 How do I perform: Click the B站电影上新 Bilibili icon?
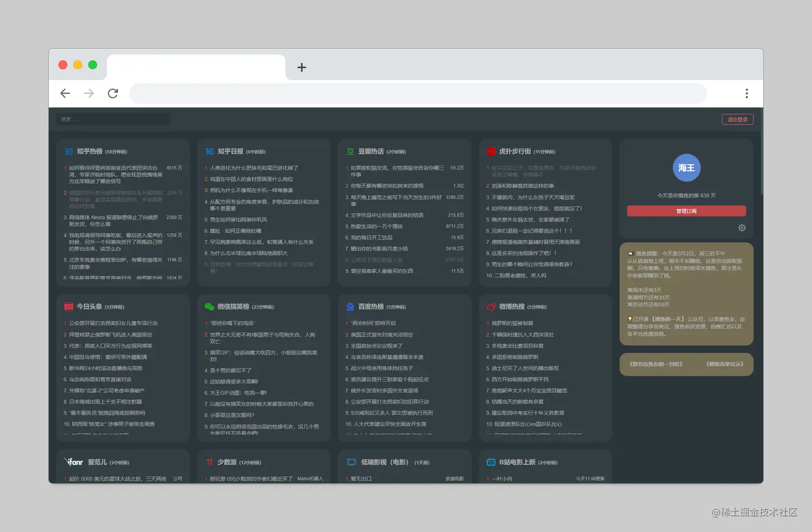491,462
